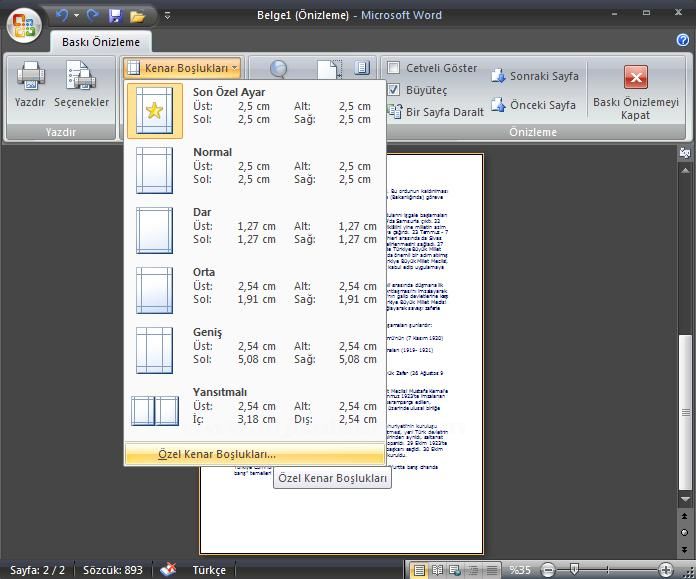696x579 pixels.
Task: Uncheck the Büyüteç checkbox
Action: tap(393, 90)
